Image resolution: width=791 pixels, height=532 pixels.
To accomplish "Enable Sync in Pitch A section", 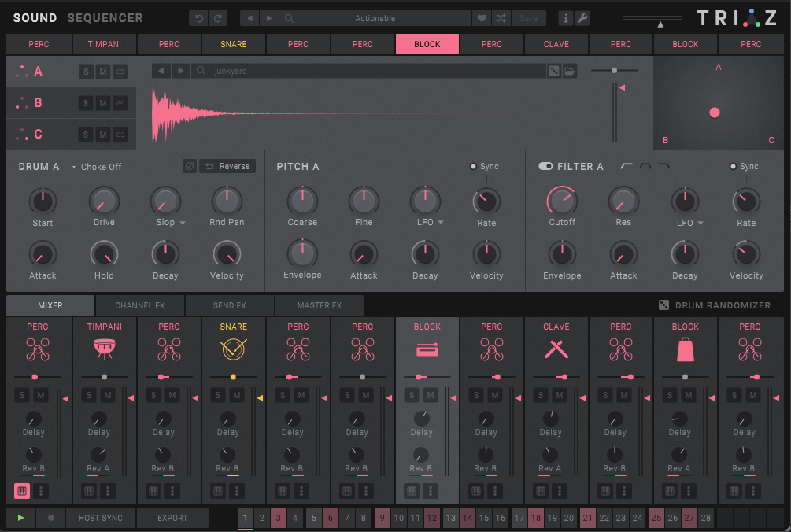I will point(473,166).
